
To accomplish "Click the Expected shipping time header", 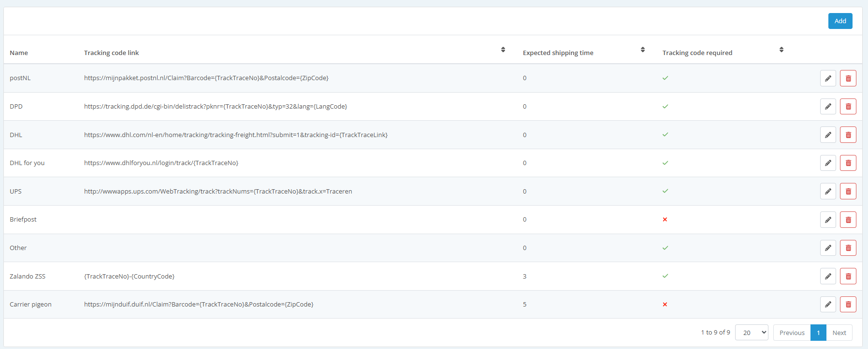I will (x=558, y=53).
